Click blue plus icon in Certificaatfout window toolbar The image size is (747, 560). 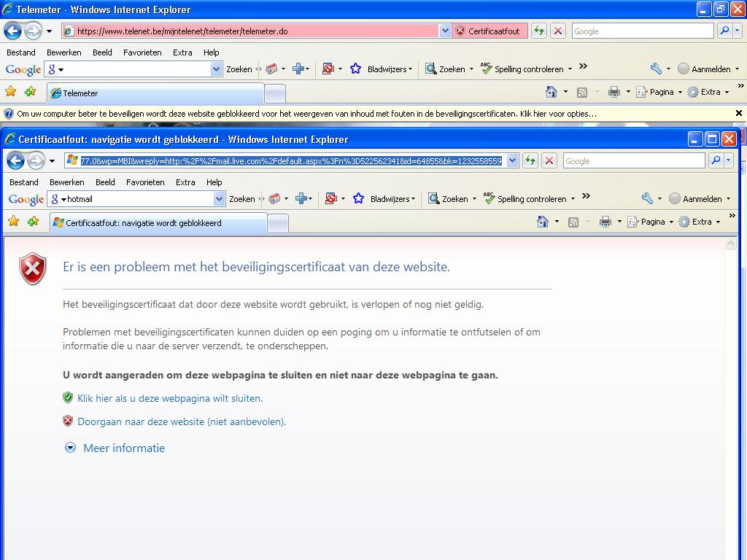coord(301,199)
